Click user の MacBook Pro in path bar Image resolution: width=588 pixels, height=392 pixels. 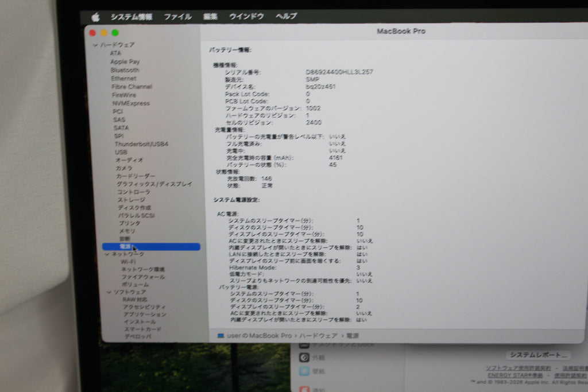[259, 335]
